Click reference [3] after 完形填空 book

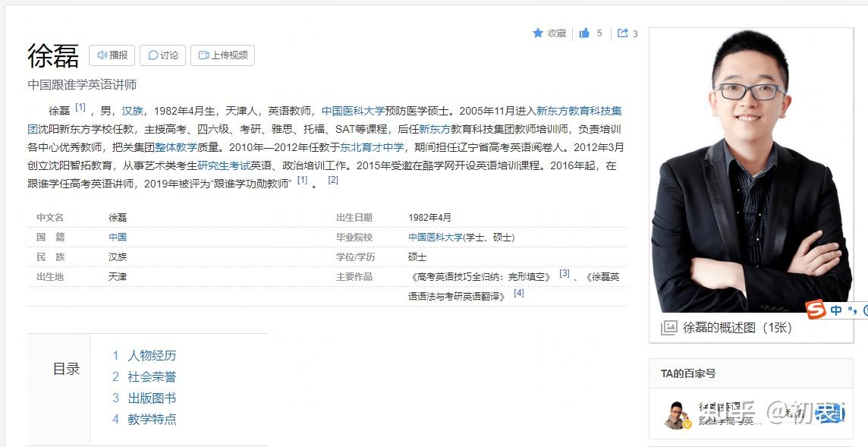pyautogui.click(x=564, y=273)
